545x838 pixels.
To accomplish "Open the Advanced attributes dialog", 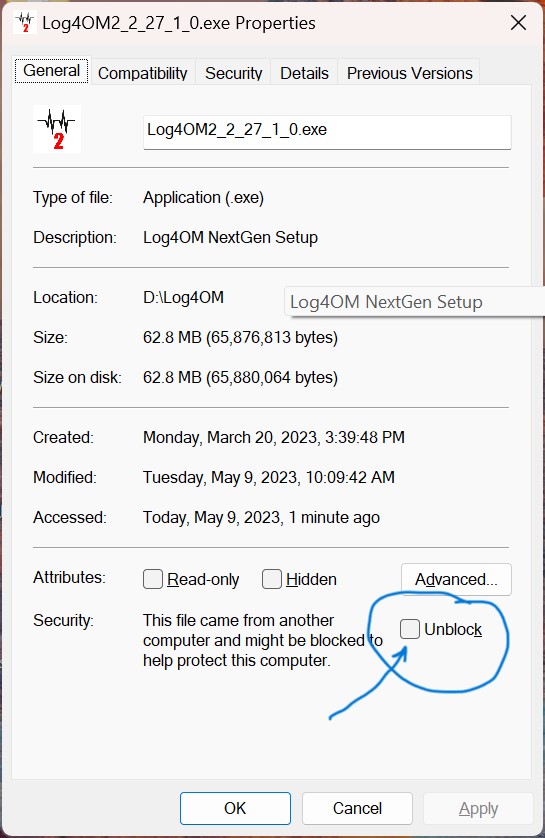I will click(x=456, y=579).
